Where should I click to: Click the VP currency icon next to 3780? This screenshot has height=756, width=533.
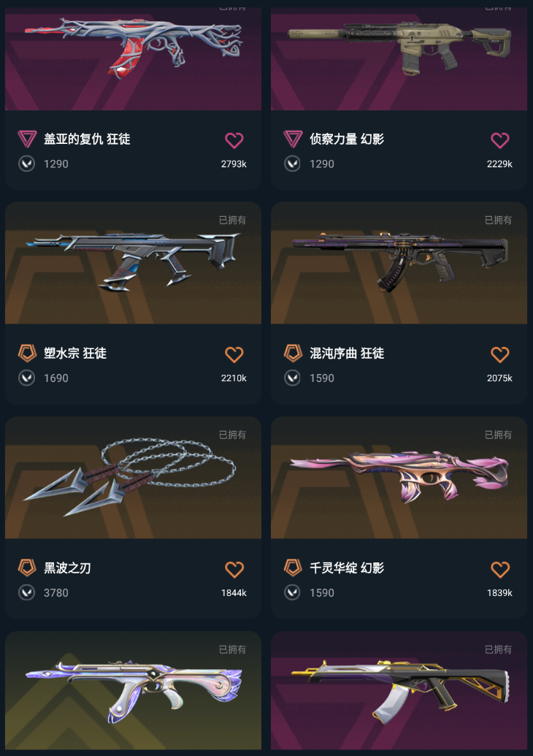(26, 592)
